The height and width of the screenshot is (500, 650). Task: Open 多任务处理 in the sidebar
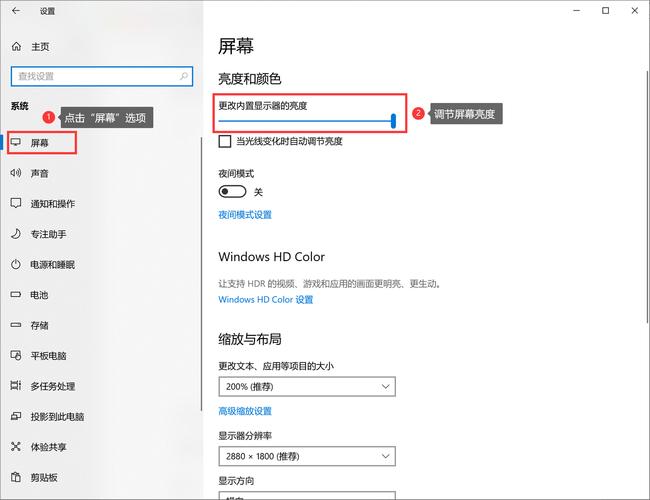point(52,386)
